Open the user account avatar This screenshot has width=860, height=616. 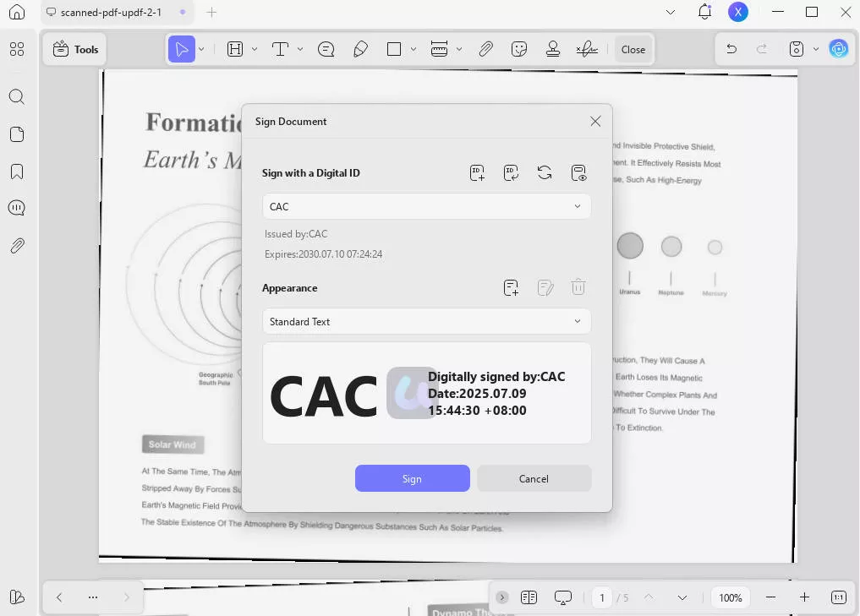738,12
